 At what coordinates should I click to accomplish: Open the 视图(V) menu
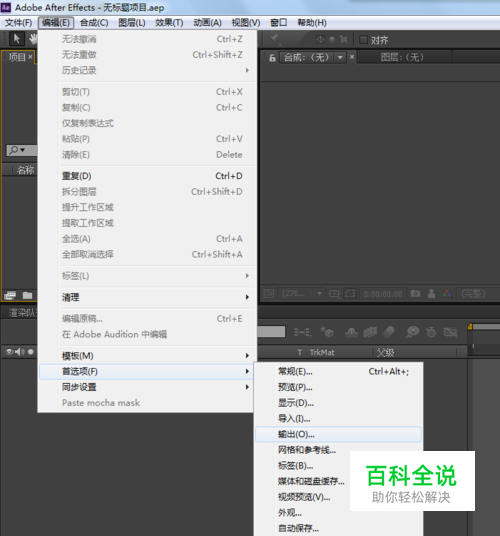coord(246,23)
